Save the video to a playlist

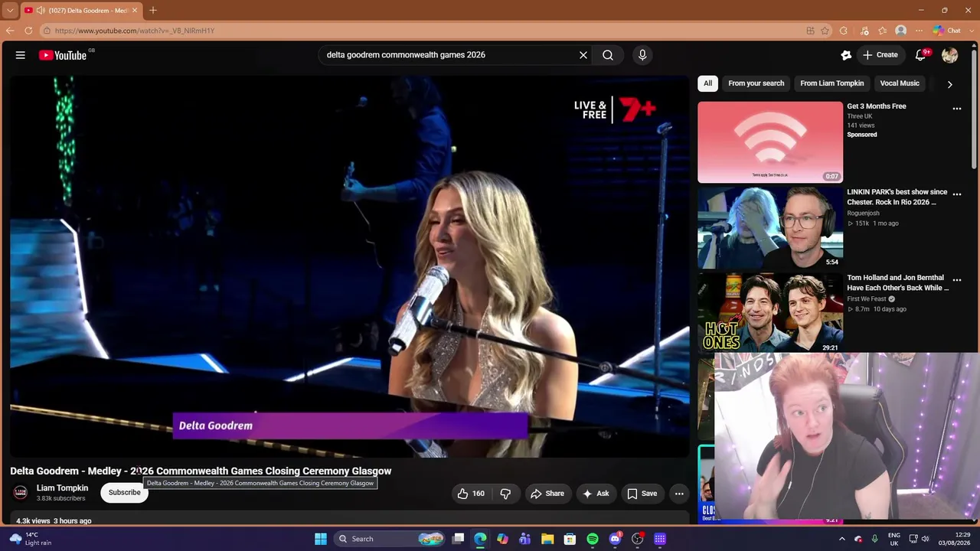pyautogui.click(x=642, y=494)
